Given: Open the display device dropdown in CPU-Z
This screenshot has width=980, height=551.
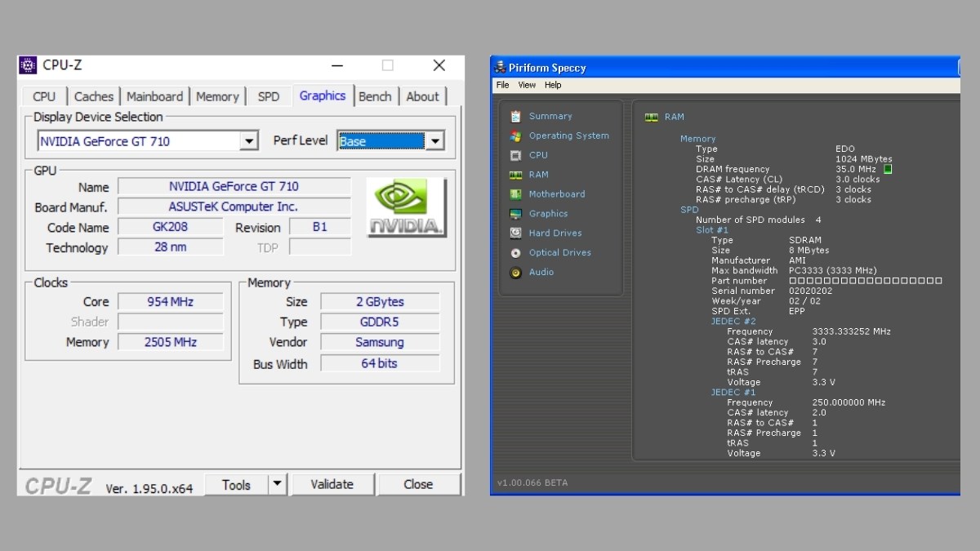Looking at the screenshot, I should (249, 141).
